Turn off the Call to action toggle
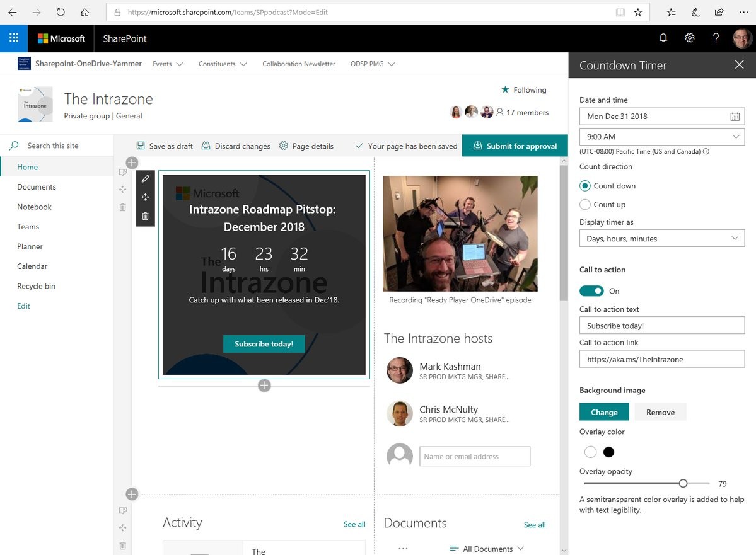 pyautogui.click(x=591, y=291)
